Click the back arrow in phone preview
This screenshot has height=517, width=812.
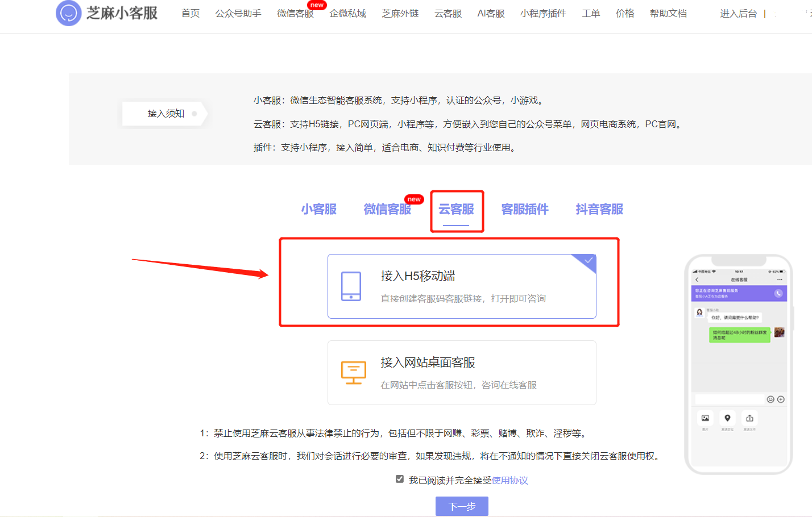(697, 280)
